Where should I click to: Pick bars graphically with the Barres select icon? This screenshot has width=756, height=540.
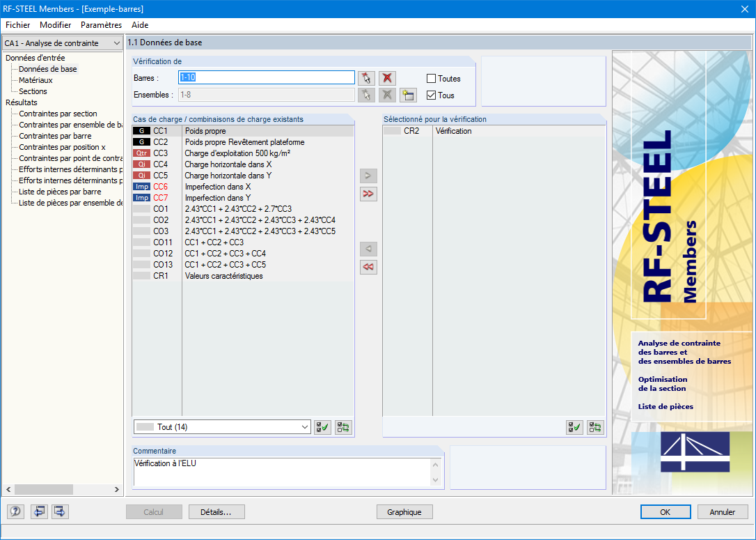(366, 78)
